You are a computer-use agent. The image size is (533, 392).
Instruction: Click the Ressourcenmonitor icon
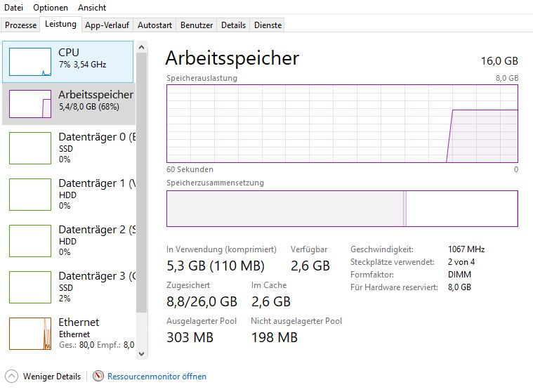[x=98, y=377]
